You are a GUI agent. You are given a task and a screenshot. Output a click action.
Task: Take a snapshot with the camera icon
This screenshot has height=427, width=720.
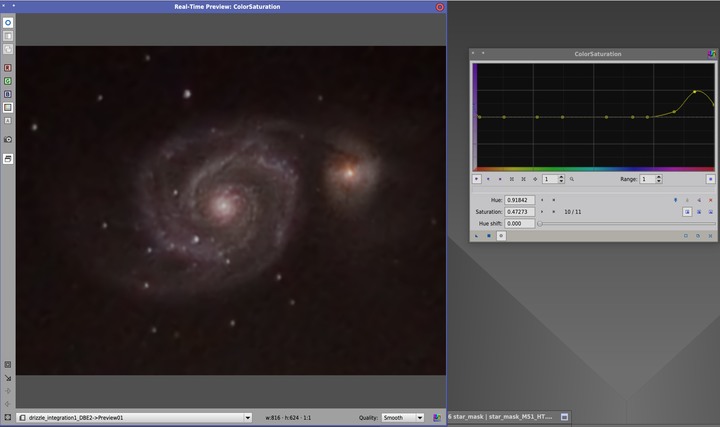(8, 139)
